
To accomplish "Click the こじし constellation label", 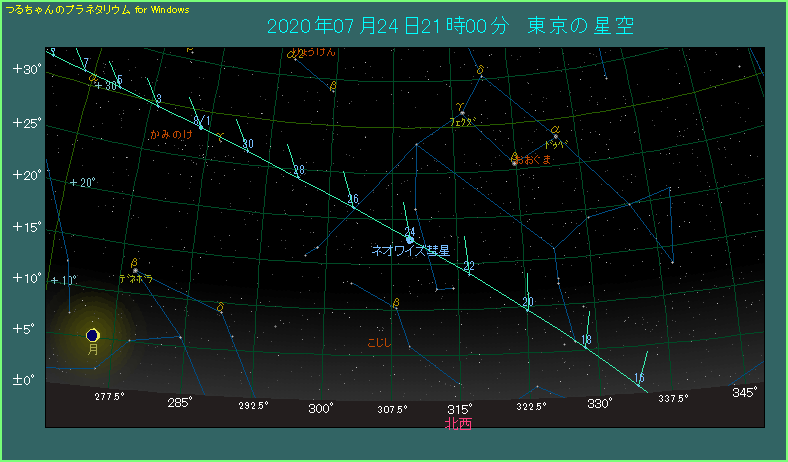I will coord(379,343).
